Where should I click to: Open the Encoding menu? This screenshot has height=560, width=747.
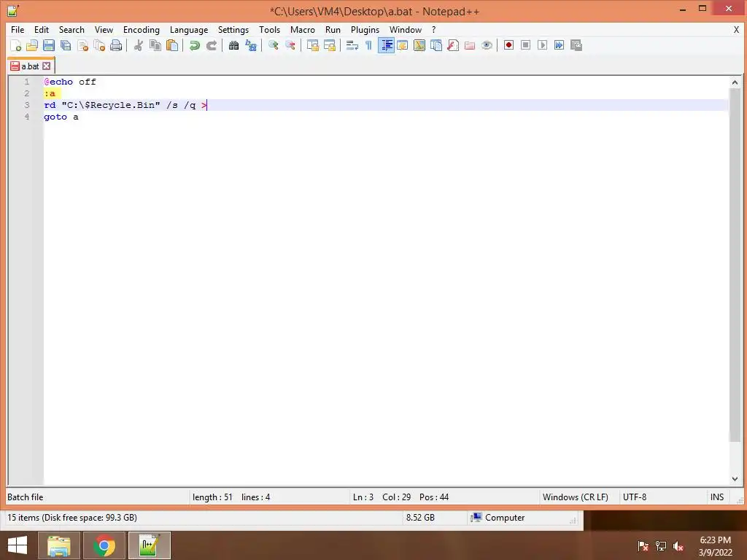pyautogui.click(x=142, y=29)
